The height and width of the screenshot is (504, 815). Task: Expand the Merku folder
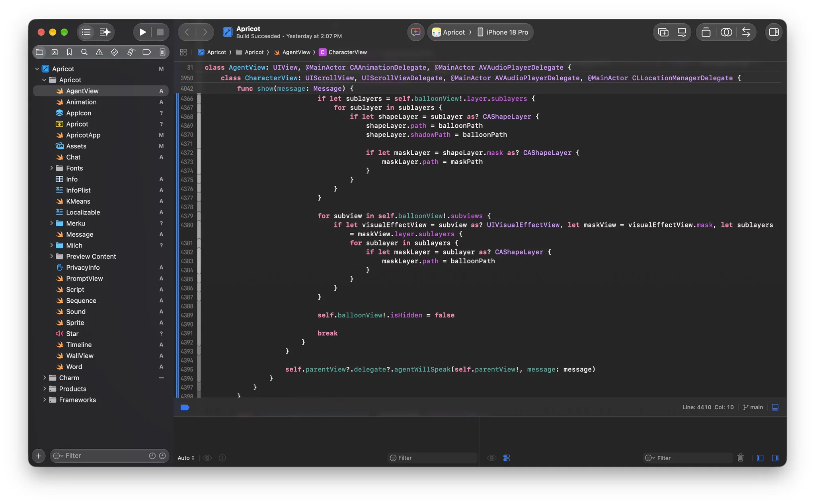click(x=51, y=223)
